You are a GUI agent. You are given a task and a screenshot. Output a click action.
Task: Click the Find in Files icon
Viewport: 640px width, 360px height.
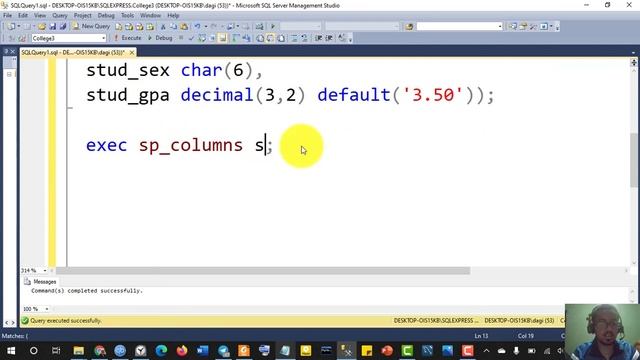[x=409, y=27]
